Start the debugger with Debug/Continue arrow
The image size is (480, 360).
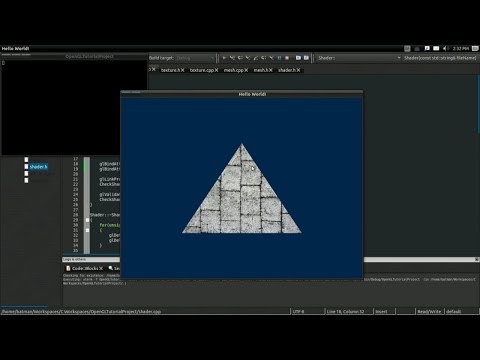pos(224,58)
